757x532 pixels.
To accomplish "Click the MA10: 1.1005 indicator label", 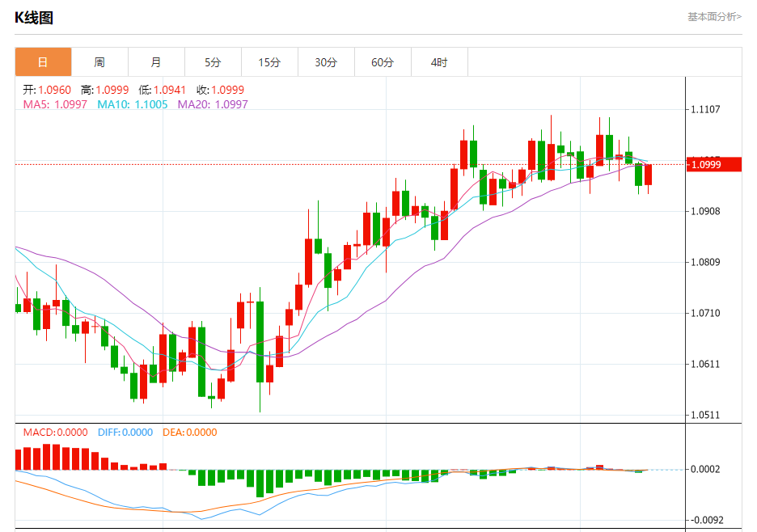I will (133, 104).
